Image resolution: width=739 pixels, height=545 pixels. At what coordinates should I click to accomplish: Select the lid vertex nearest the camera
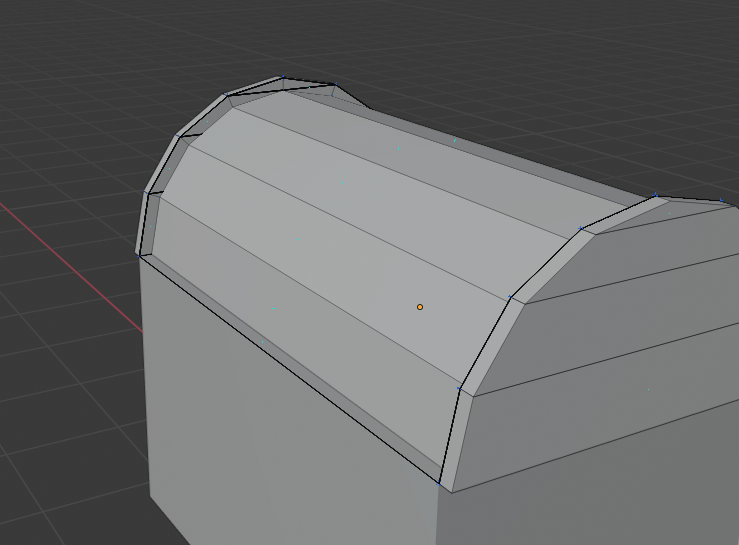pos(439,483)
